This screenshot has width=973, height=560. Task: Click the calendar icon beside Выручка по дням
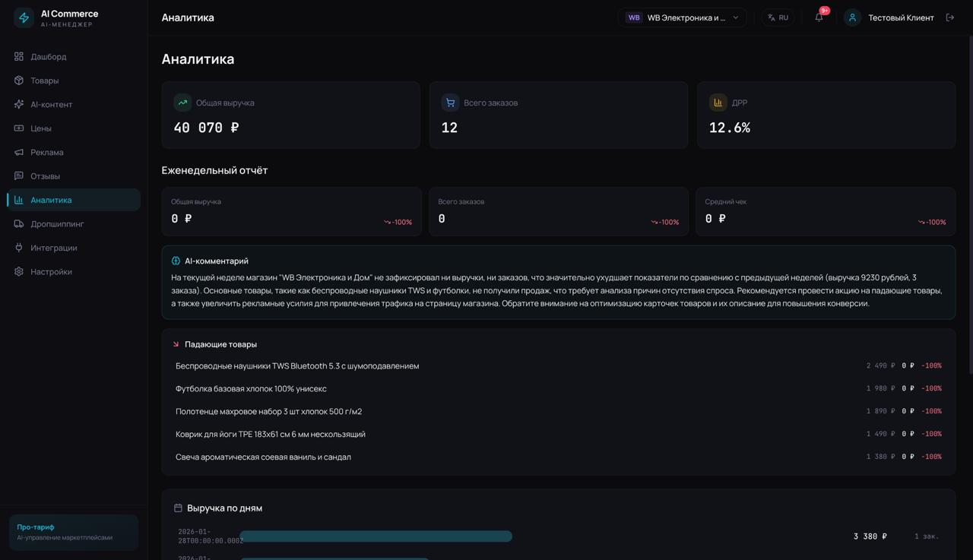(178, 508)
